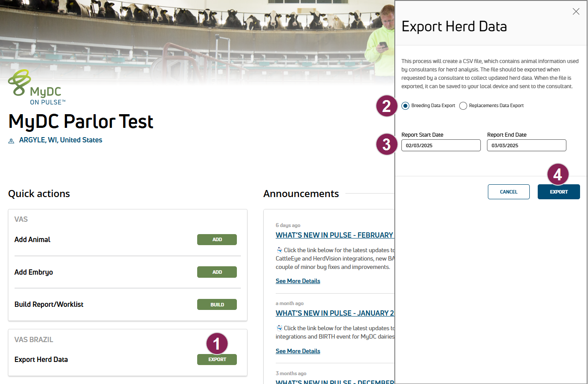Click the icon in the January announcement text
Viewport: 588px width, 384px height.
tap(279, 328)
